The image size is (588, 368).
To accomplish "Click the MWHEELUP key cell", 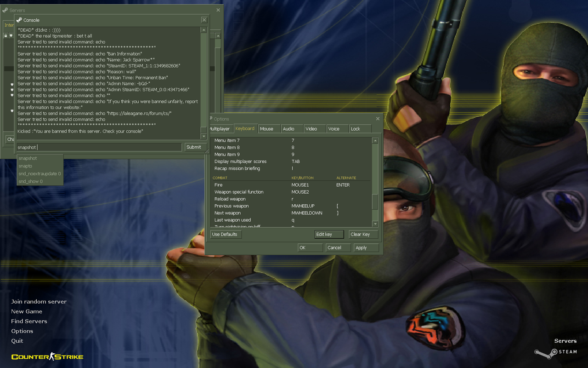I will point(303,206).
